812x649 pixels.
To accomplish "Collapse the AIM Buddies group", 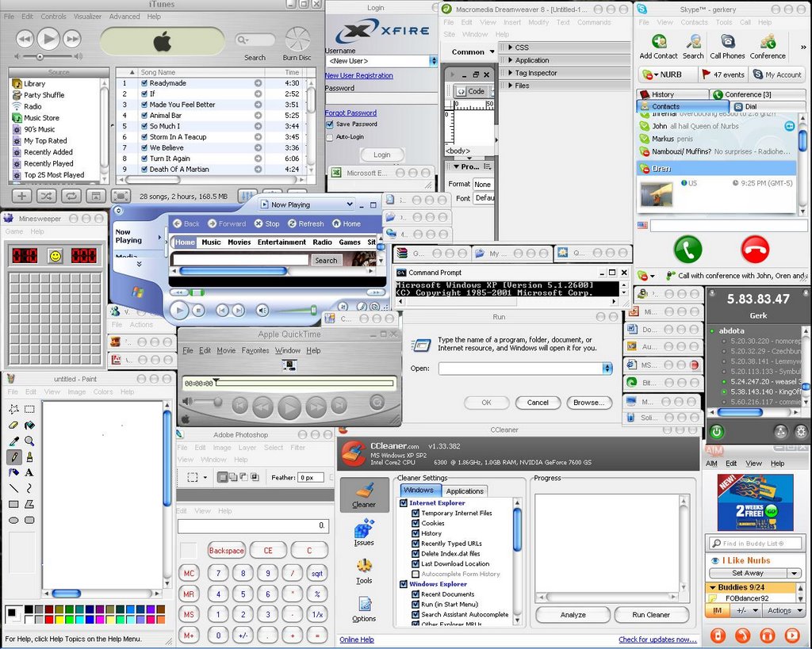I will coord(713,587).
